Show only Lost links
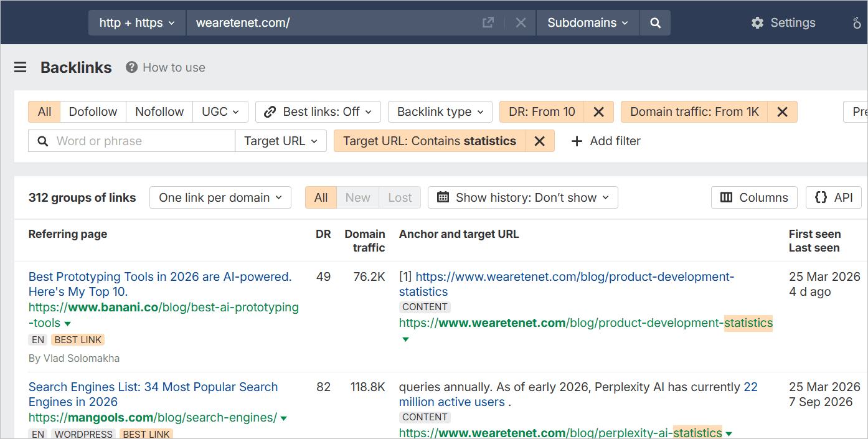Screen dimensions: 868x439 click(400, 197)
